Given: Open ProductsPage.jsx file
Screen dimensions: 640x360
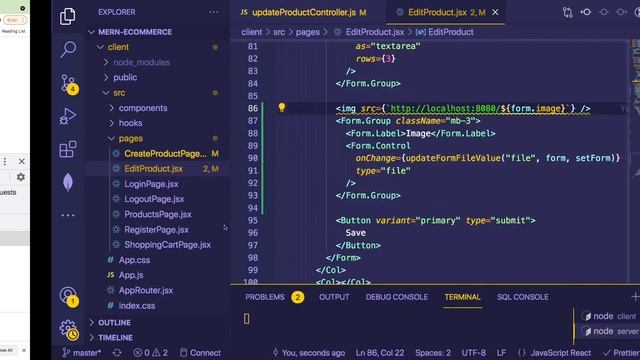Looking at the screenshot, I should [x=158, y=214].
